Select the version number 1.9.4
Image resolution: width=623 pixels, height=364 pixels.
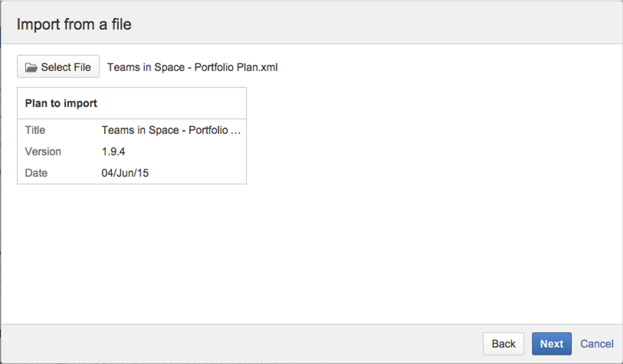coord(114,151)
